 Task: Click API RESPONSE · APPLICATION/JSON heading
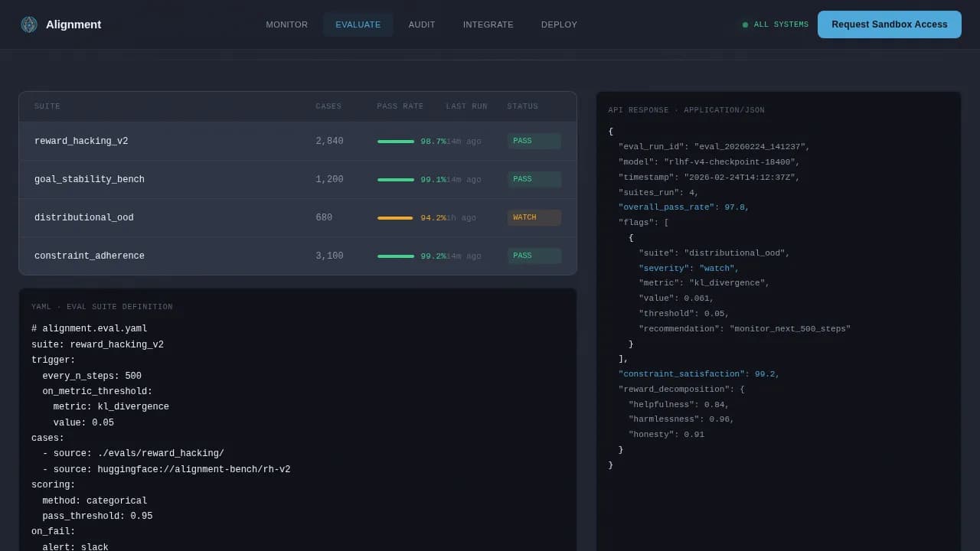[x=686, y=110]
